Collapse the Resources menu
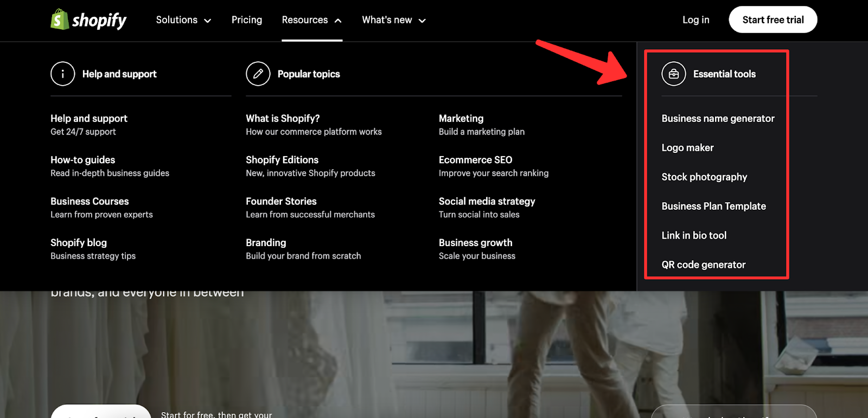 312,20
